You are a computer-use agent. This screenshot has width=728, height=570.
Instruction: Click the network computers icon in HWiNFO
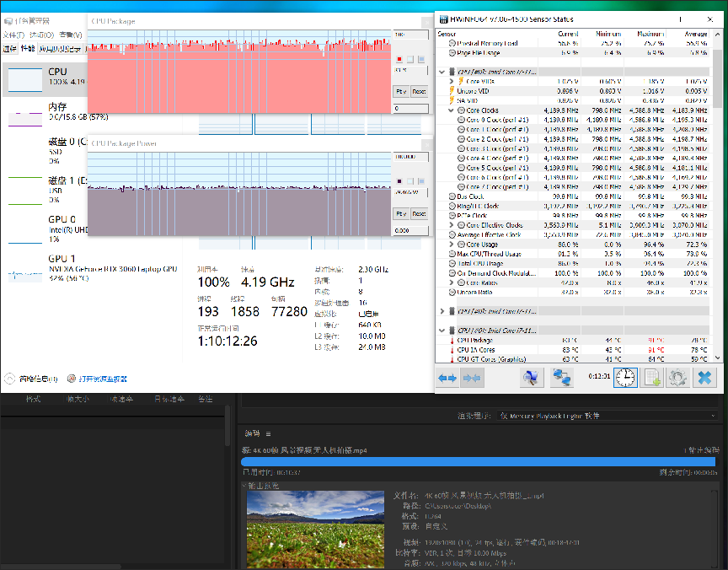(561, 378)
